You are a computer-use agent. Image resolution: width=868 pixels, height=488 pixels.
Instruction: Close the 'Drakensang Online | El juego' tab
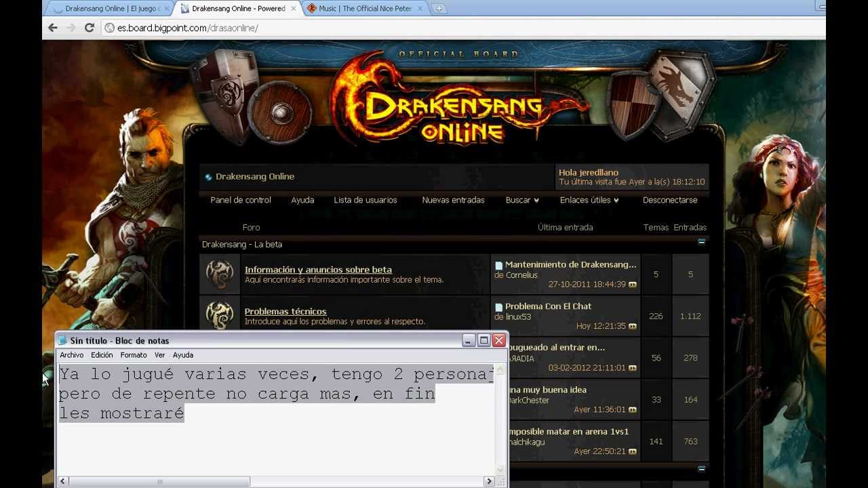pos(167,9)
